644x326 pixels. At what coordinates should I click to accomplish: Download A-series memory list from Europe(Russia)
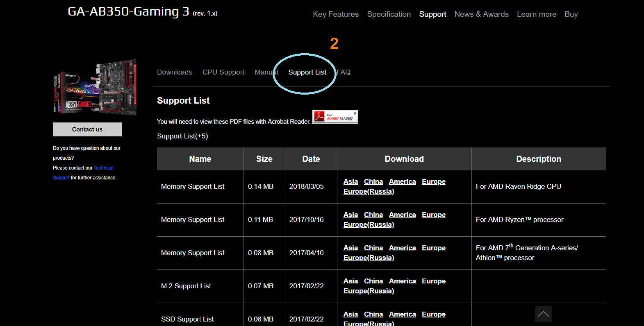click(369, 258)
